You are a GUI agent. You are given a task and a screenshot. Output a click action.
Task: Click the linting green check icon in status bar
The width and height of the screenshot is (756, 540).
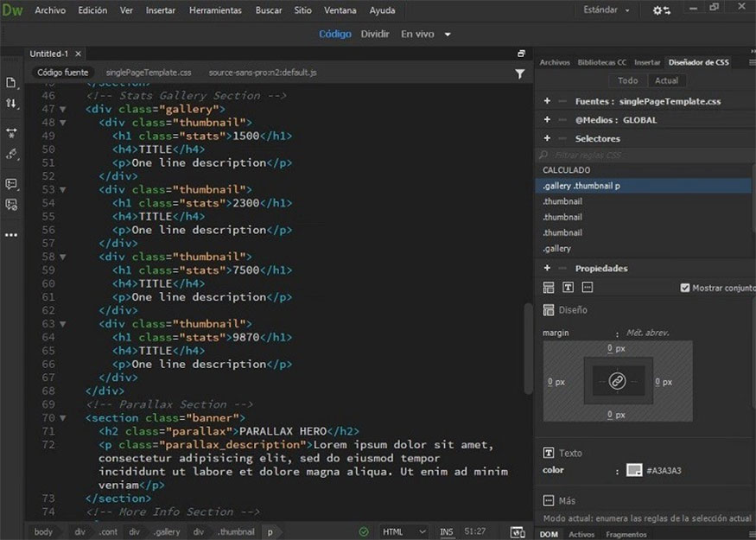pyautogui.click(x=362, y=531)
